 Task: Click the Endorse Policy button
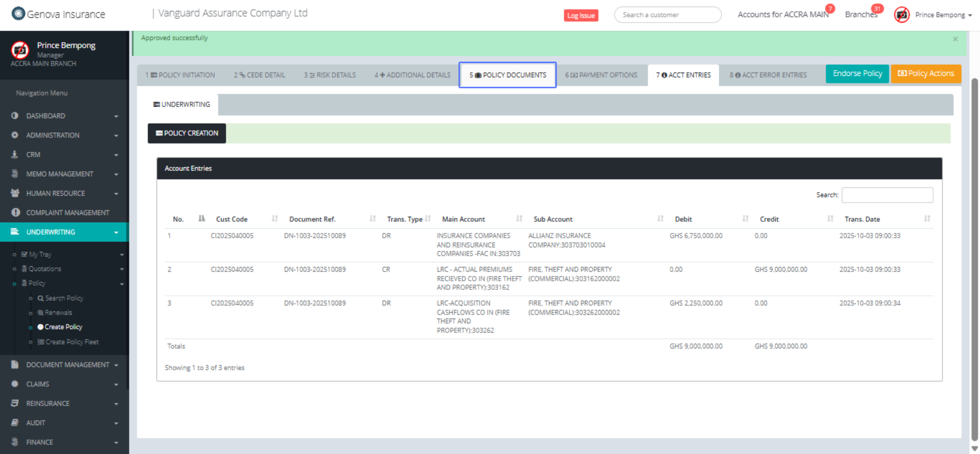coord(857,74)
